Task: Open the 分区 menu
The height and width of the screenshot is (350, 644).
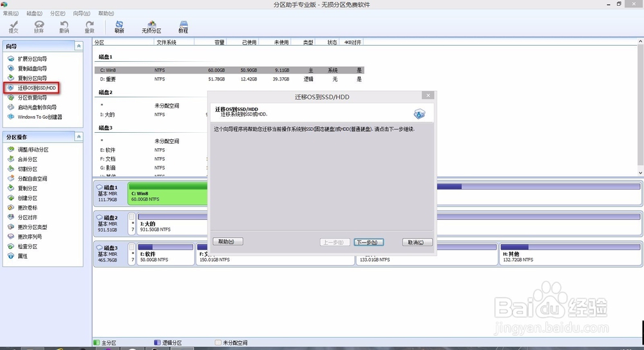Action: point(57,13)
